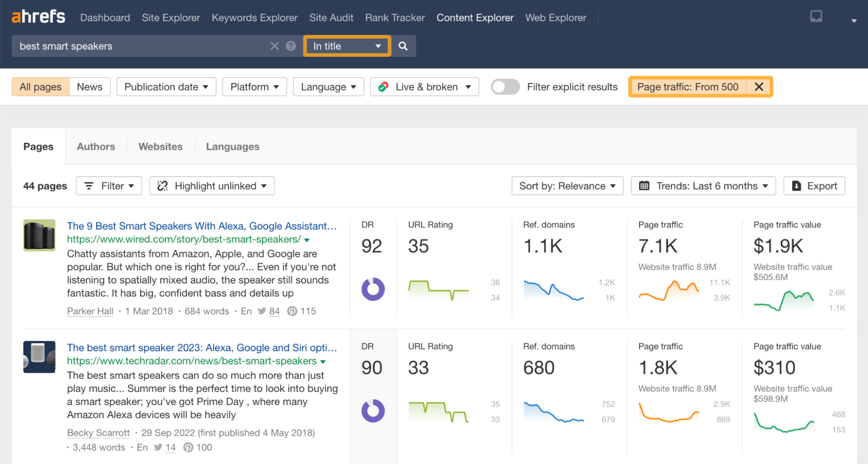The height and width of the screenshot is (464, 868).
Task: Click the calendar icon on Trends control
Action: (x=644, y=186)
